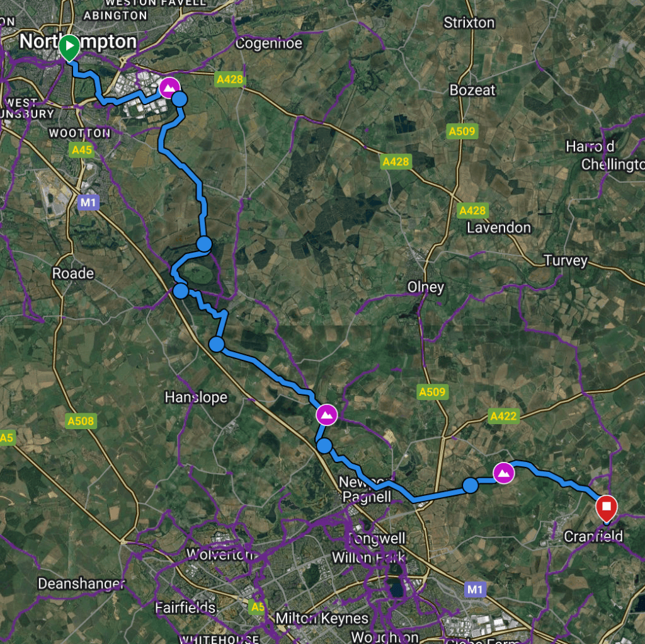Select the blue waypoint dot above the oval woodland
Viewport: 645px width, 644px height.
pos(204,244)
